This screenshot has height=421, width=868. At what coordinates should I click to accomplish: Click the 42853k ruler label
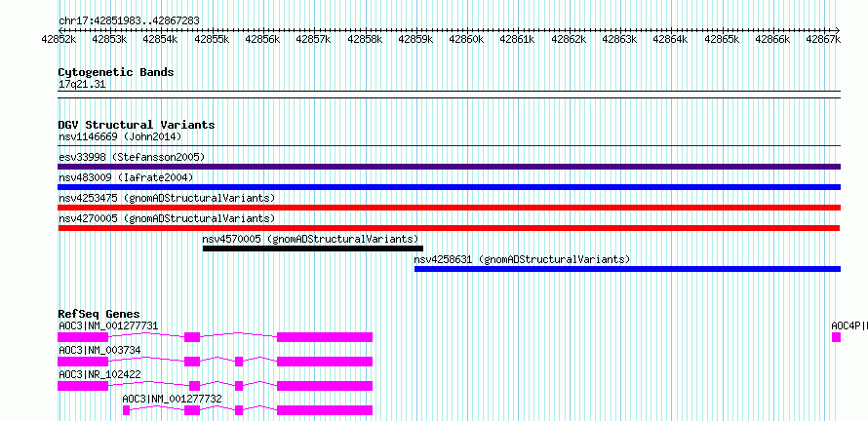pos(109,39)
